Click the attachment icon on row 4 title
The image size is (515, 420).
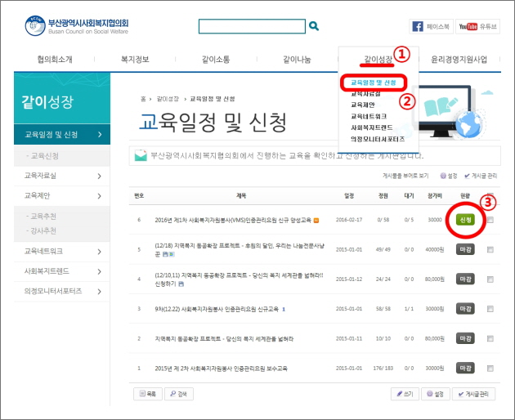pyautogui.click(x=181, y=284)
